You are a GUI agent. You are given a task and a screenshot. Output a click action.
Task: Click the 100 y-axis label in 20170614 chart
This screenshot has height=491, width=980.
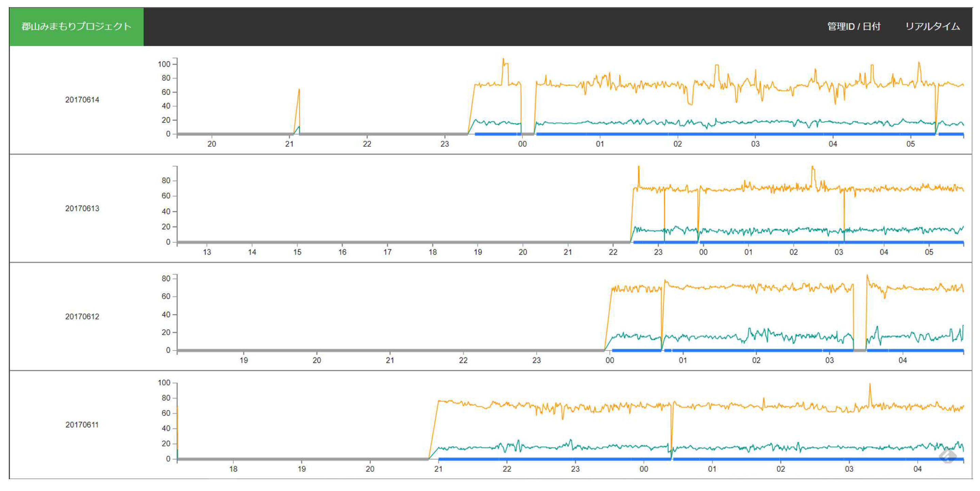pos(164,64)
